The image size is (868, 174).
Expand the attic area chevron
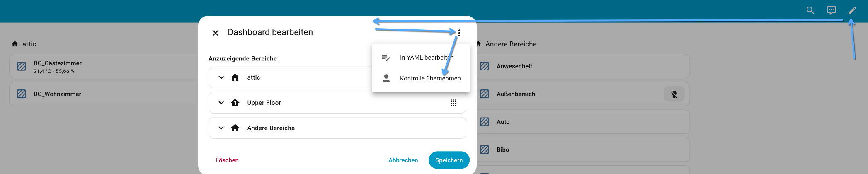[221, 77]
